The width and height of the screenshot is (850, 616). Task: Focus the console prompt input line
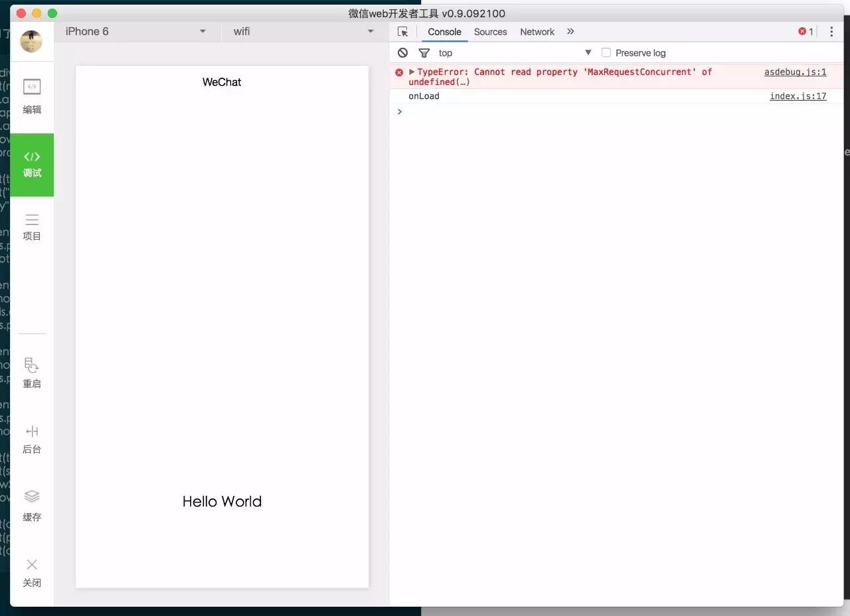[618, 112]
